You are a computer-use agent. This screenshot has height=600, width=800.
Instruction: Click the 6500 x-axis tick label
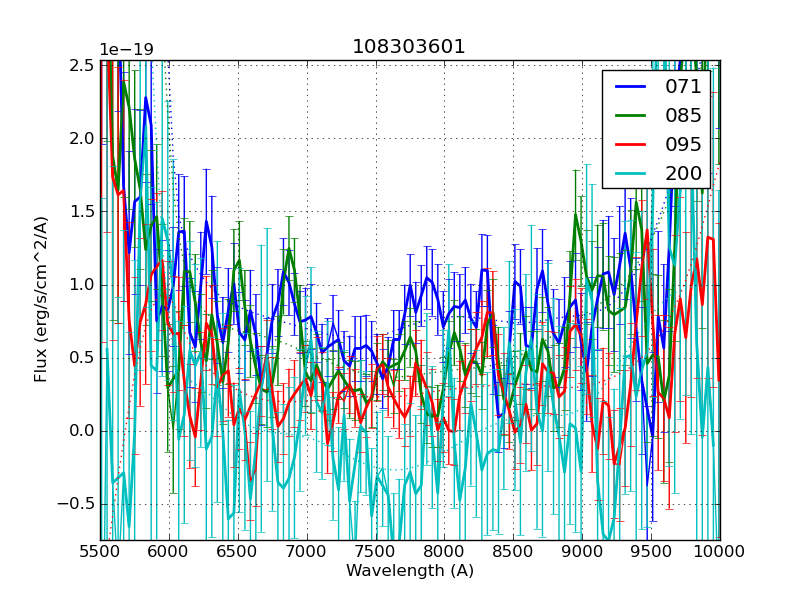[238, 552]
